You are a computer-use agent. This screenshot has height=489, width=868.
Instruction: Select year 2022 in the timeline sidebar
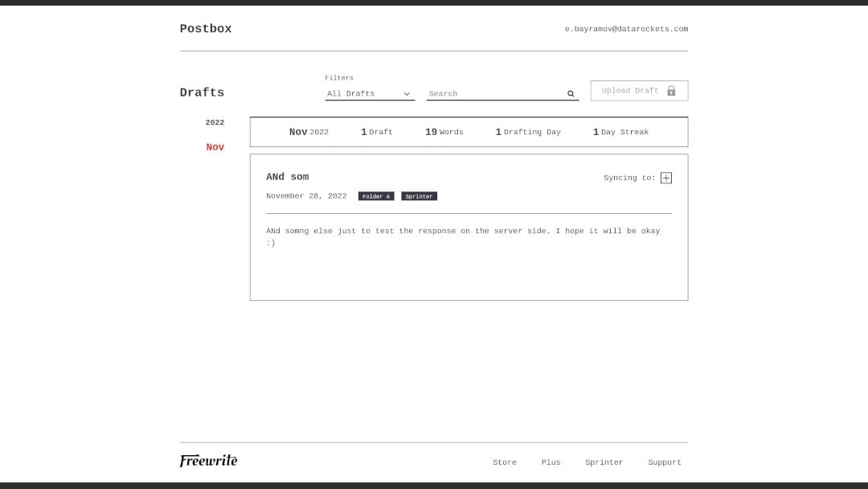click(215, 122)
